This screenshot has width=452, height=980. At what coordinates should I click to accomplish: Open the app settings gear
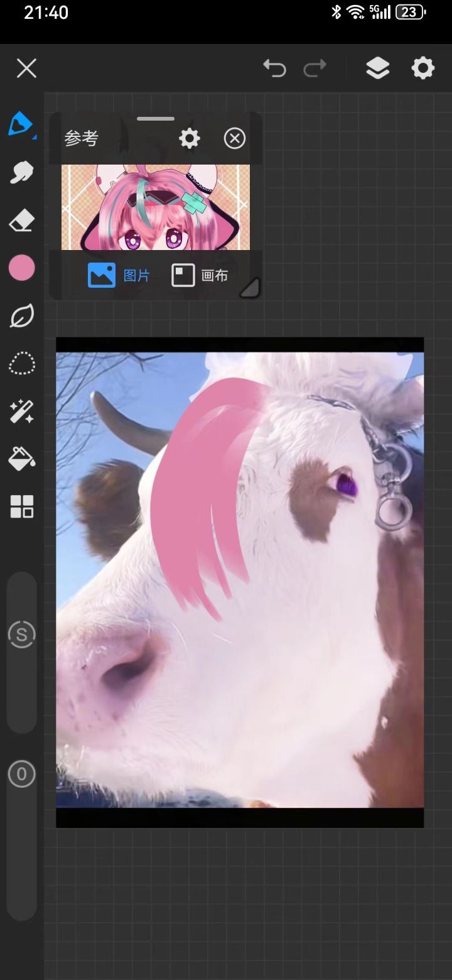[x=423, y=68]
